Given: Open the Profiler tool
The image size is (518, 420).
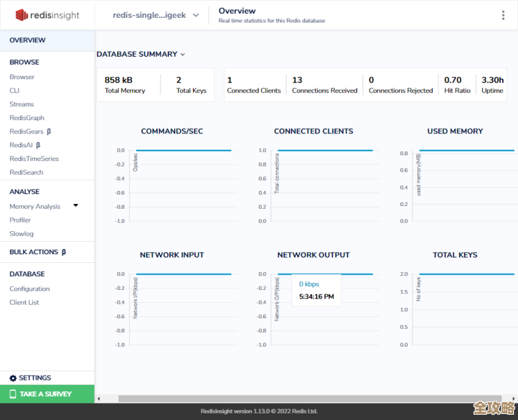Looking at the screenshot, I should click(20, 220).
